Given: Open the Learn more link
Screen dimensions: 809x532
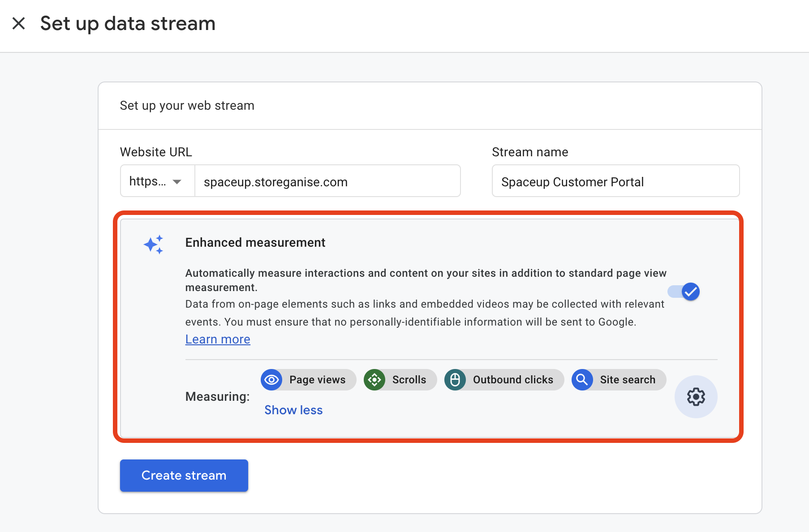Looking at the screenshot, I should [x=218, y=339].
